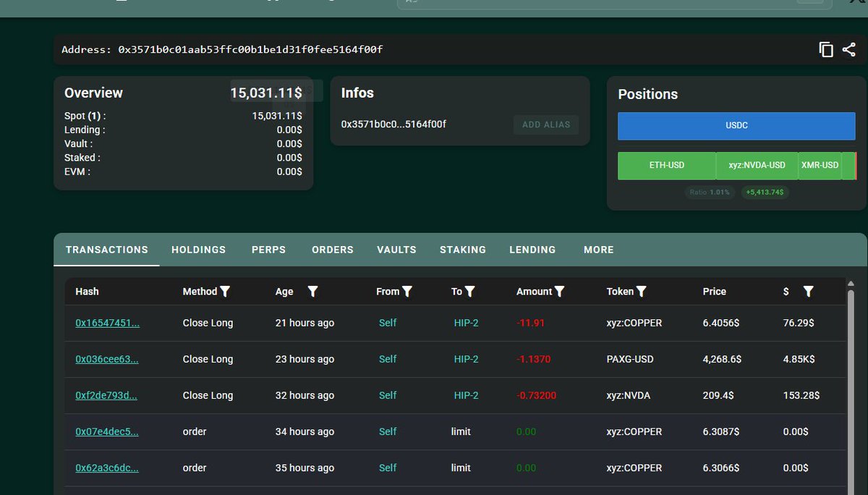Open transaction hash 0x16547451...
The image size is (868, 495).
click(108, 323)
